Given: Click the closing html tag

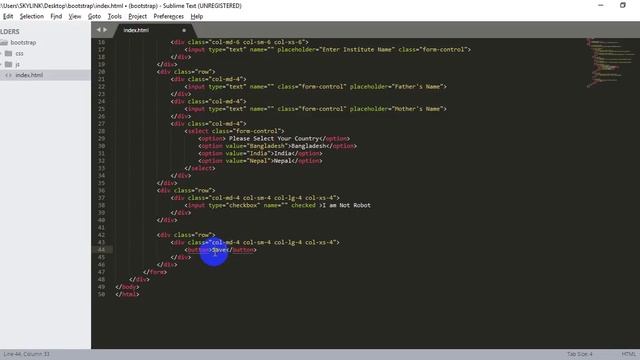Looking at the screenshot, I should coord(127,294).
